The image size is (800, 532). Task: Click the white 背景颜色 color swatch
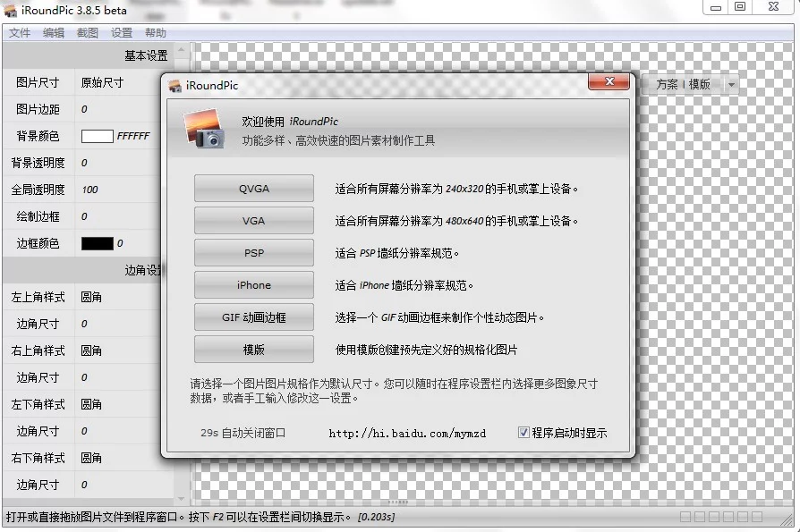(97, 136)
